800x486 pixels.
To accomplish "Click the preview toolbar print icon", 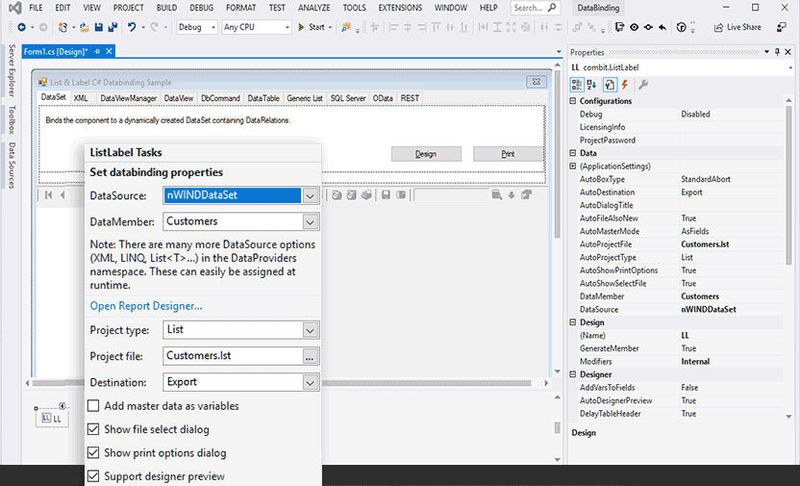I will click(x=366, y=195).
